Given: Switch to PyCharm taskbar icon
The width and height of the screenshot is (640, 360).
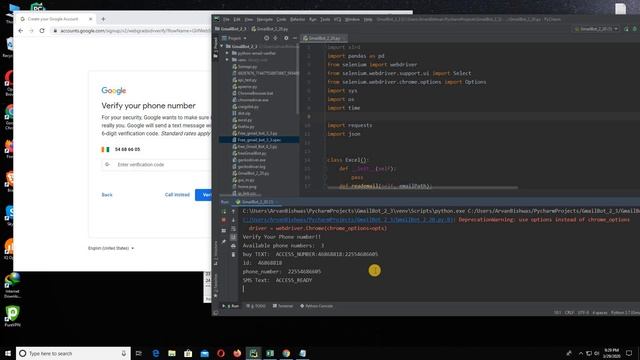Looking at the screenshot, I should (253, 353).
